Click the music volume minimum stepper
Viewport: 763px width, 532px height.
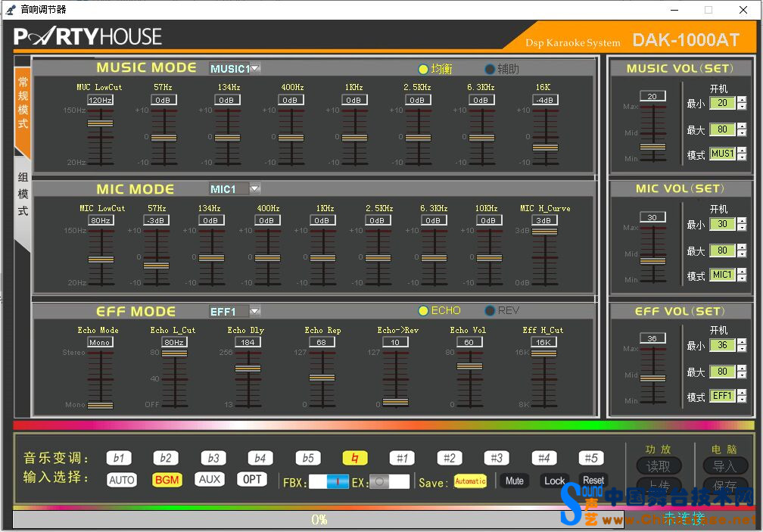click(742, 103)
